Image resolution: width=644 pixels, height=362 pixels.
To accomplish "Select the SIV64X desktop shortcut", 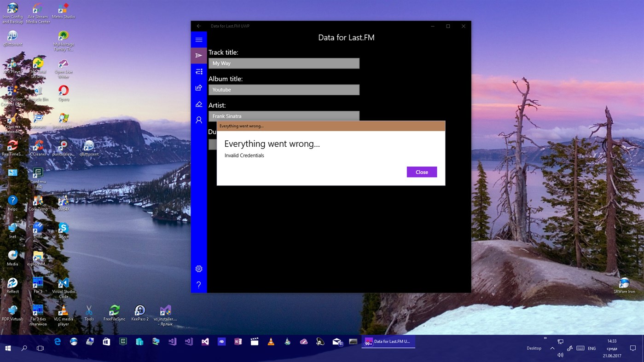I will [64, 203].
